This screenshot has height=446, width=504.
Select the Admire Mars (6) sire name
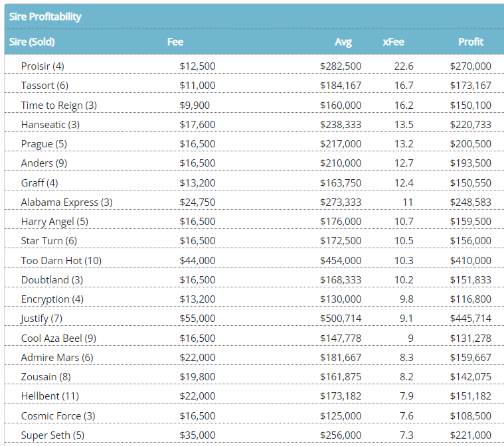coord(57,358)
